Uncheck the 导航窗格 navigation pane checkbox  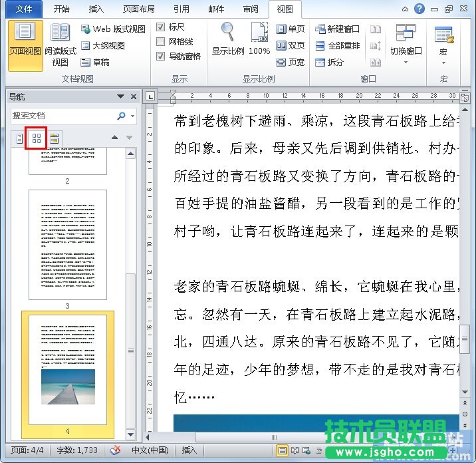[x=161, y=57]
